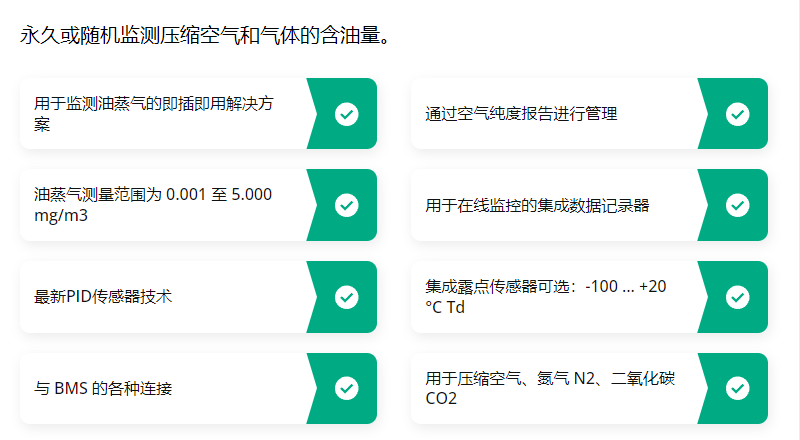The image size is (800, 440).
Task: Click the -100 ... +20 °C Td text
Action: 545,297
